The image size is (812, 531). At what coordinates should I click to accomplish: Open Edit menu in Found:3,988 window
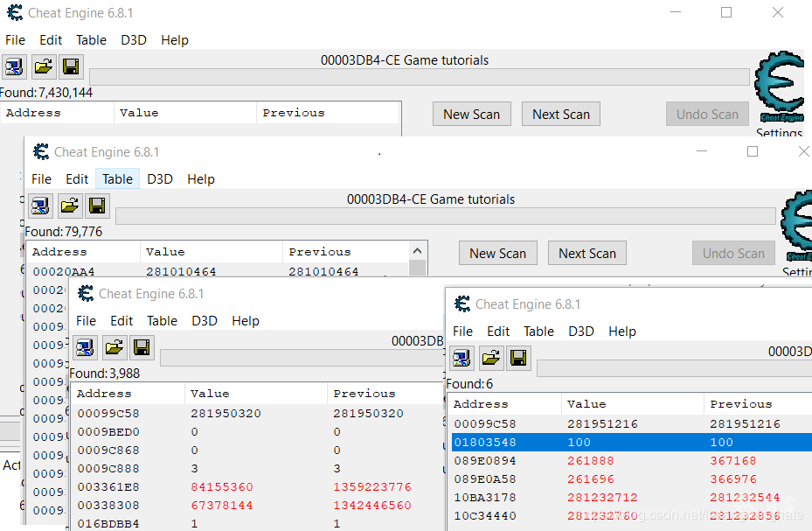click(121, 321)
